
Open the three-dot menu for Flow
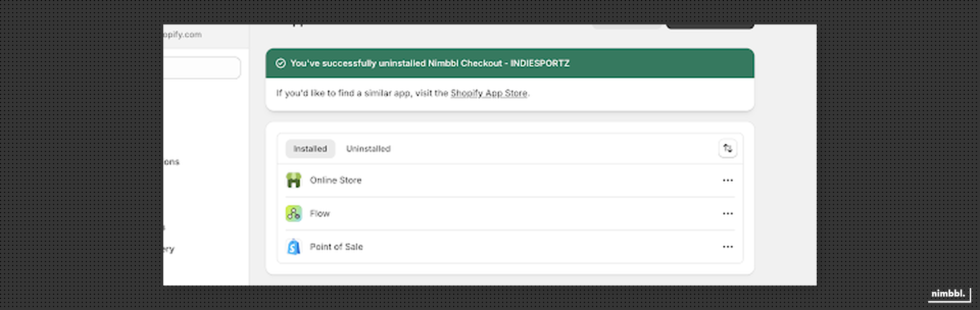(728, 214)
